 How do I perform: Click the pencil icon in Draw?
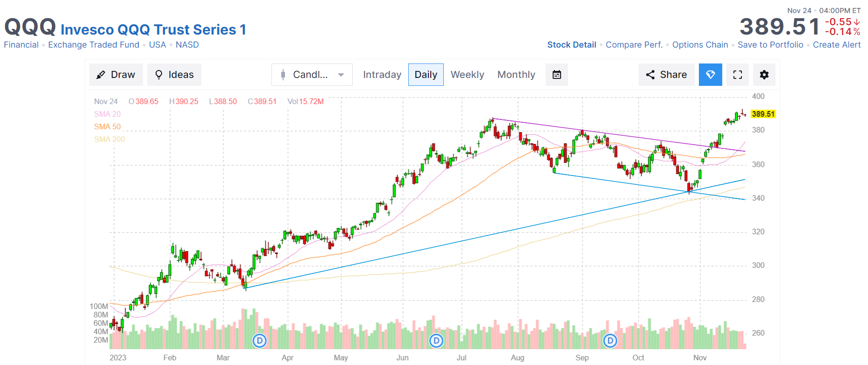pyautogui.click(x=100, y=75)
